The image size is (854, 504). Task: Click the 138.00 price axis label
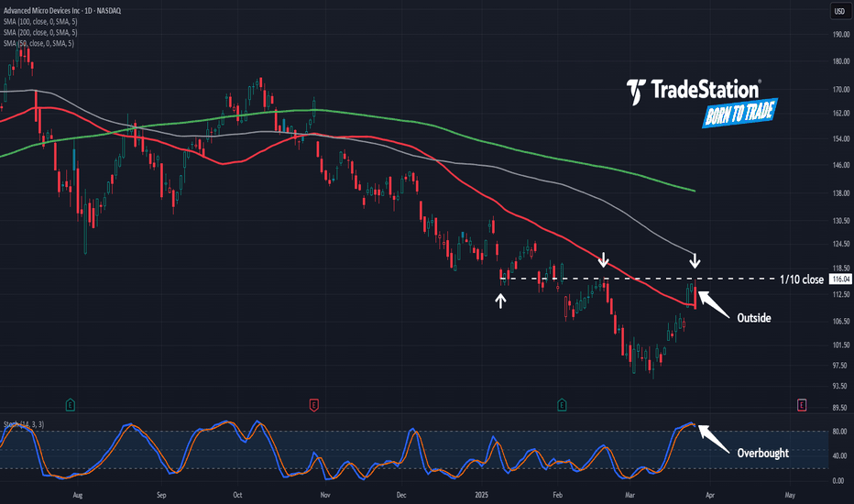(x=841, y=192)
